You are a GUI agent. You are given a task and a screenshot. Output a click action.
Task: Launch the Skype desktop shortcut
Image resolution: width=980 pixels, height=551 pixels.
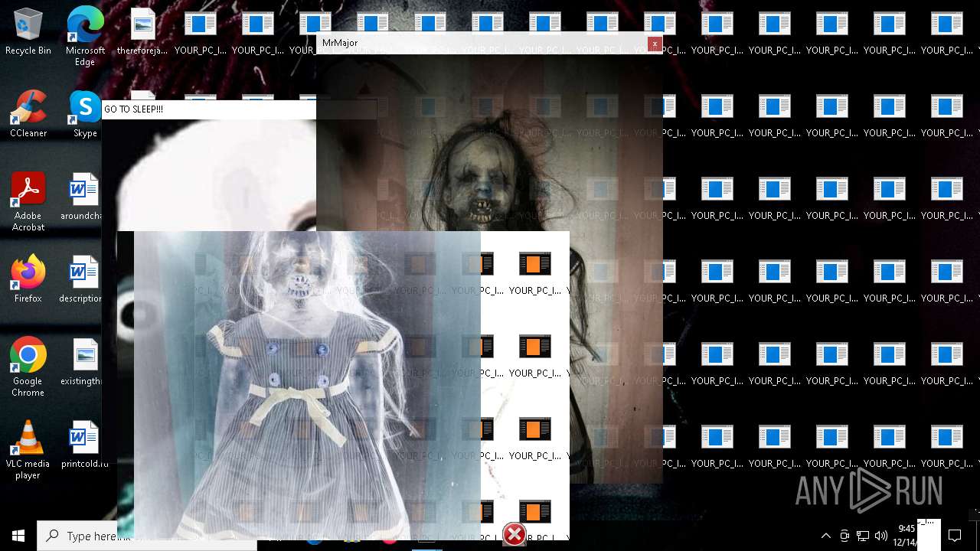pyautogui.click(x=85, y=115)
